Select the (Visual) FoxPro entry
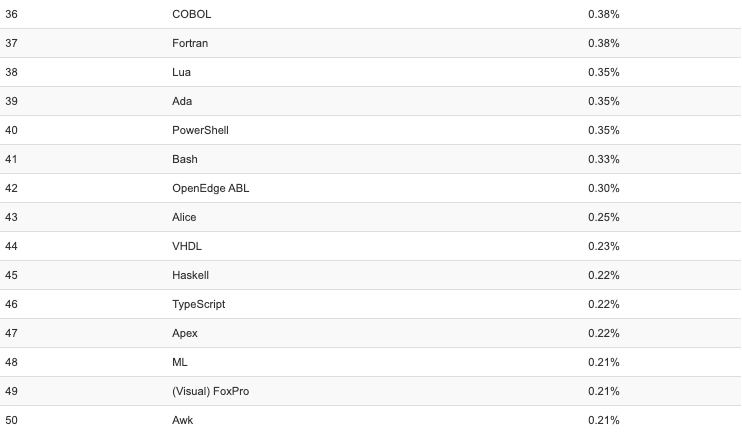 click(211, 392)
